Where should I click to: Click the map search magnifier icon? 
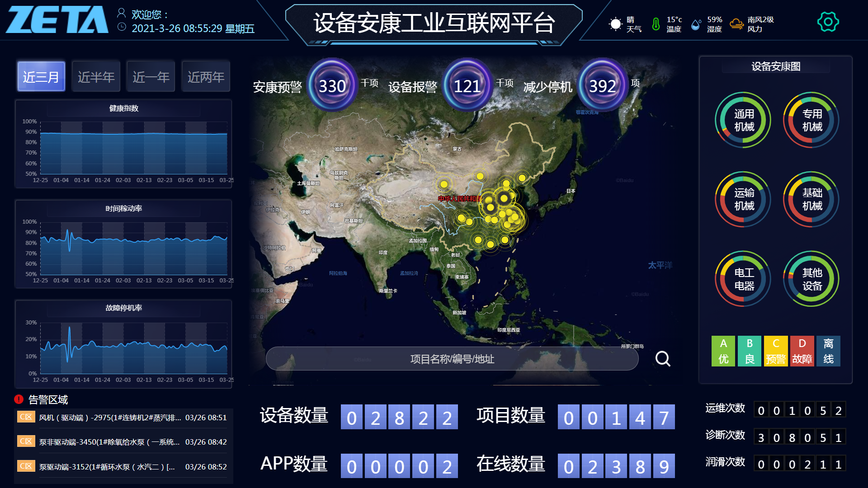pos(663,359)
